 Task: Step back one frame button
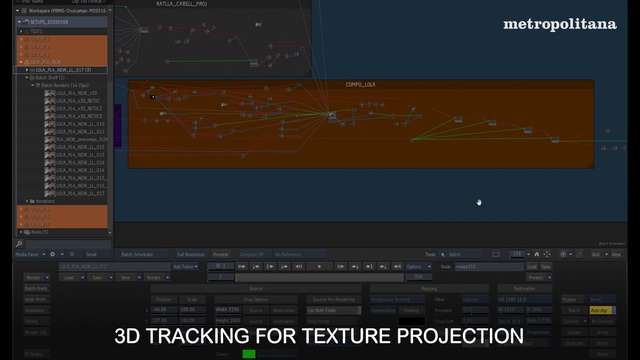tap(299, 267)
